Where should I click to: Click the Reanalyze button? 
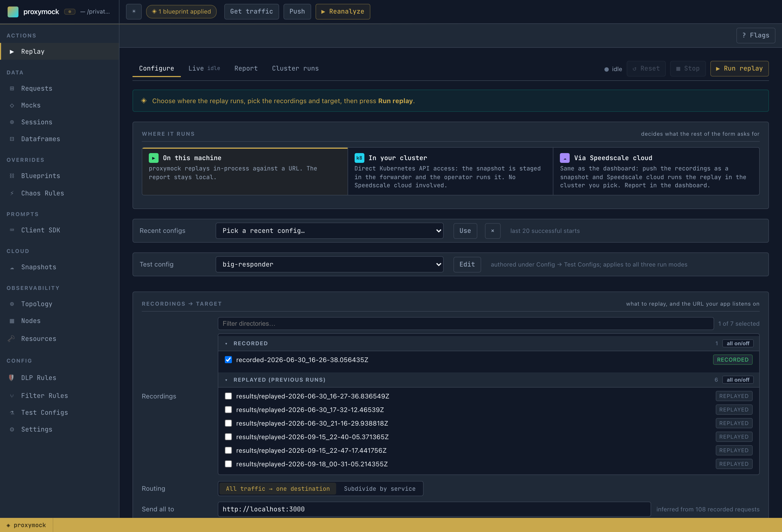coord(343,12)
